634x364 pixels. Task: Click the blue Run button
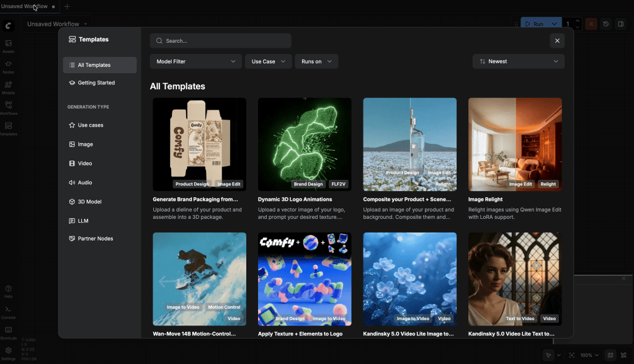(x=534, y=24)
